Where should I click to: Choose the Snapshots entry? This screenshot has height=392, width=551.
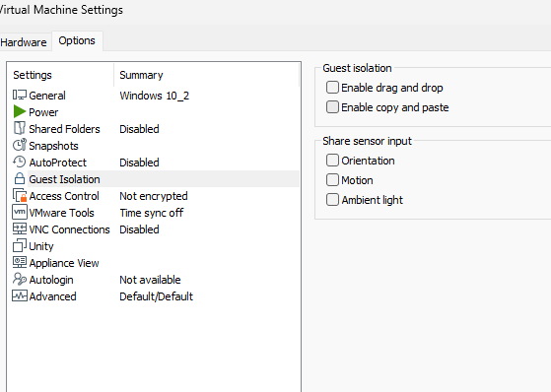(x=53, y=146)
